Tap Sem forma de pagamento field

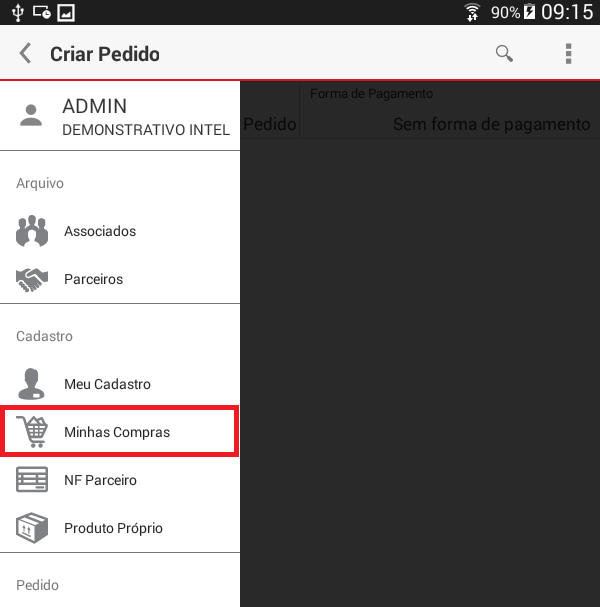(x=491, y=124)
